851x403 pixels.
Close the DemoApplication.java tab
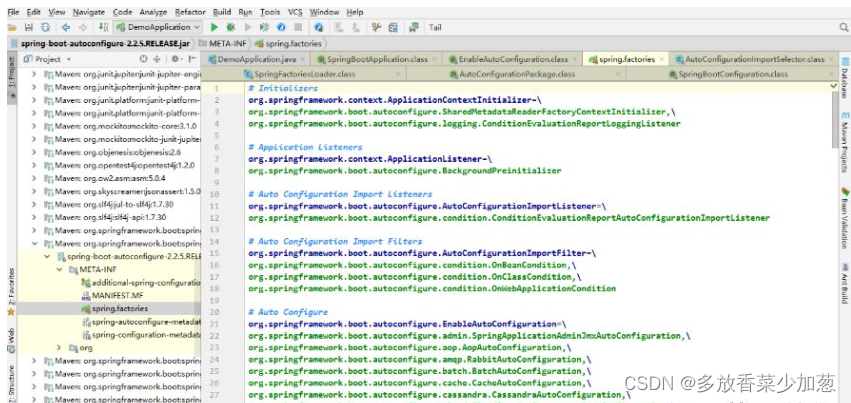click(302, 59)
